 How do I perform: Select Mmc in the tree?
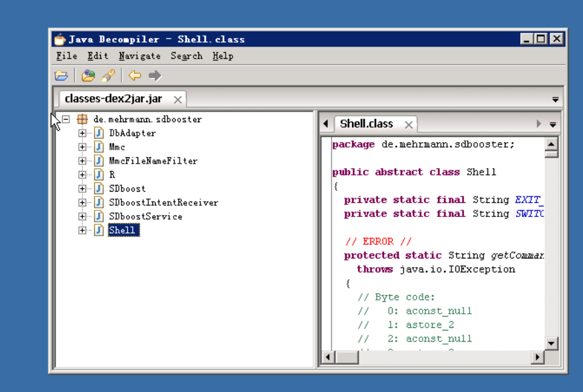point(117,147)
